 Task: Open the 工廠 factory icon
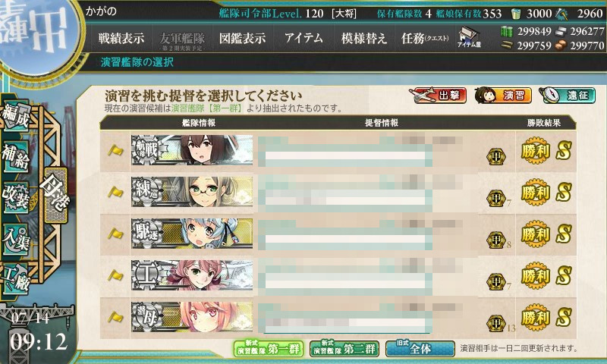[x=16, y=279]
